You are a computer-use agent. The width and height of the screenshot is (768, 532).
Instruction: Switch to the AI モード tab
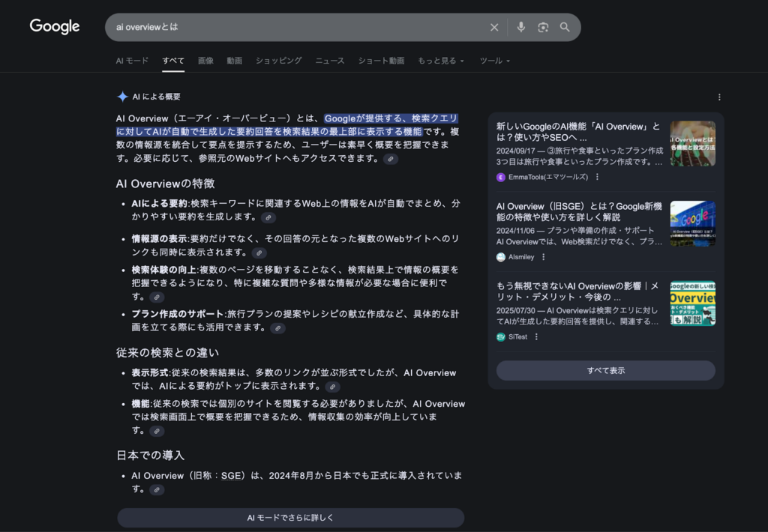(x=132, y=61)
